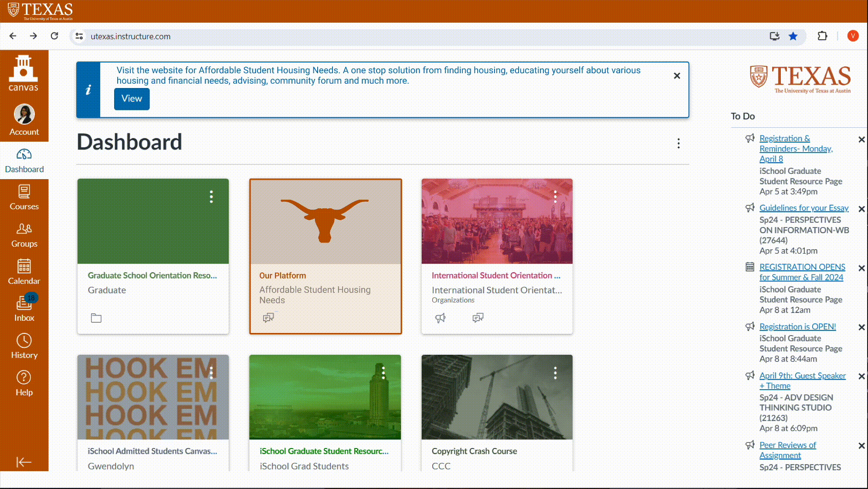
Task: Open the browser profile avatar V
Action: pos(853,36)
